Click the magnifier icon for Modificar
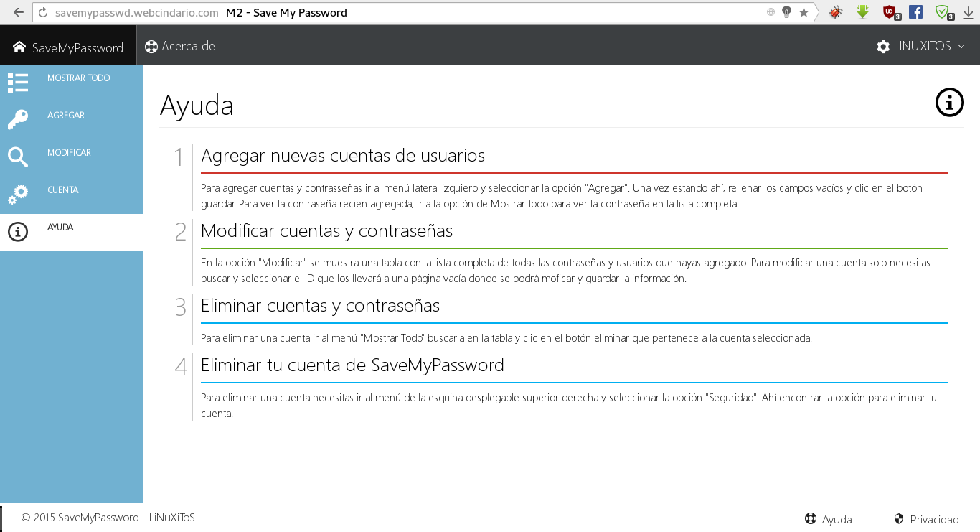This screenshot has width=980, height=532. 18,157
